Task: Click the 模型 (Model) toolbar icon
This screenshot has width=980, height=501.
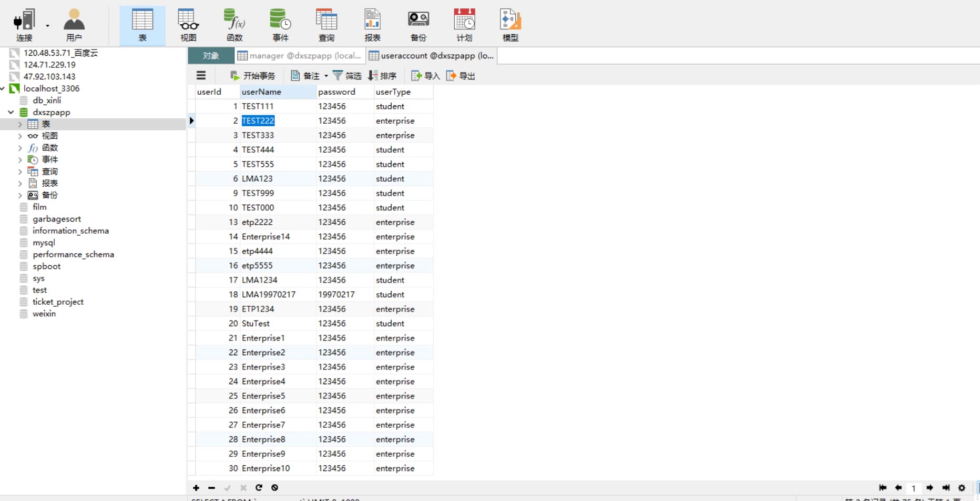Action: pos(510,25)
